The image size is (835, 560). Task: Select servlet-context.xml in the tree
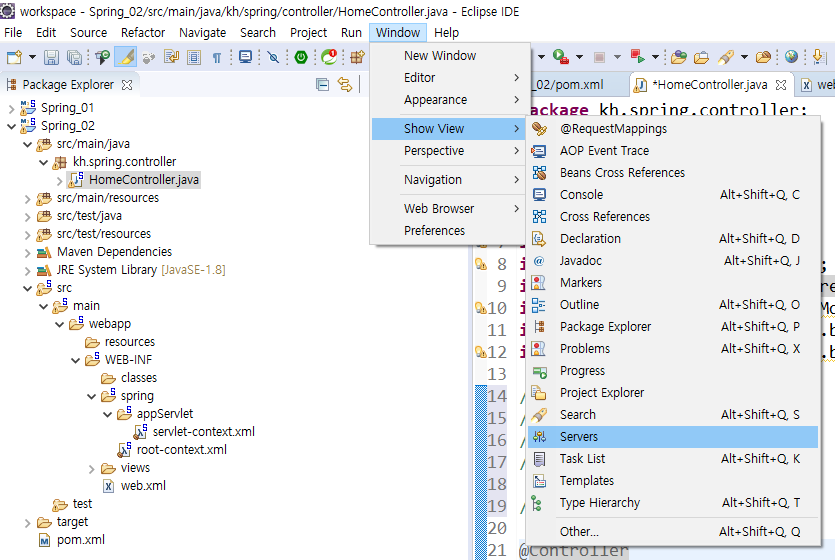click(194, 432)
